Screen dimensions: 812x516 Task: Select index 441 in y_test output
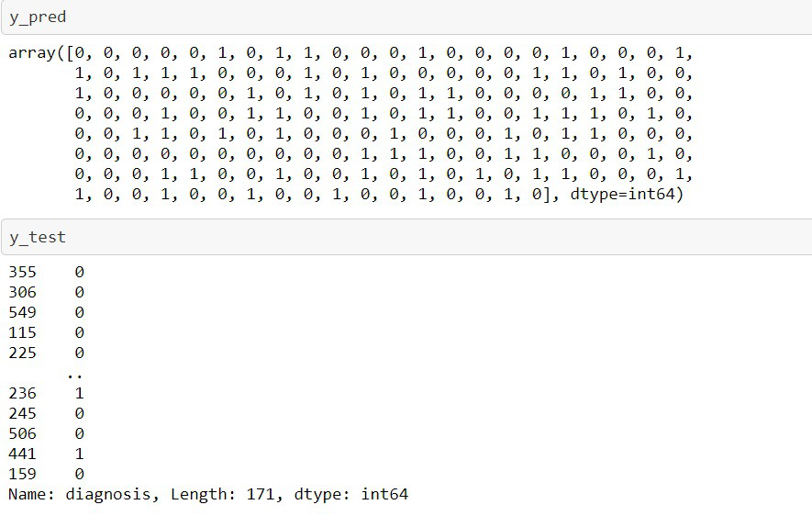[22, 454]
